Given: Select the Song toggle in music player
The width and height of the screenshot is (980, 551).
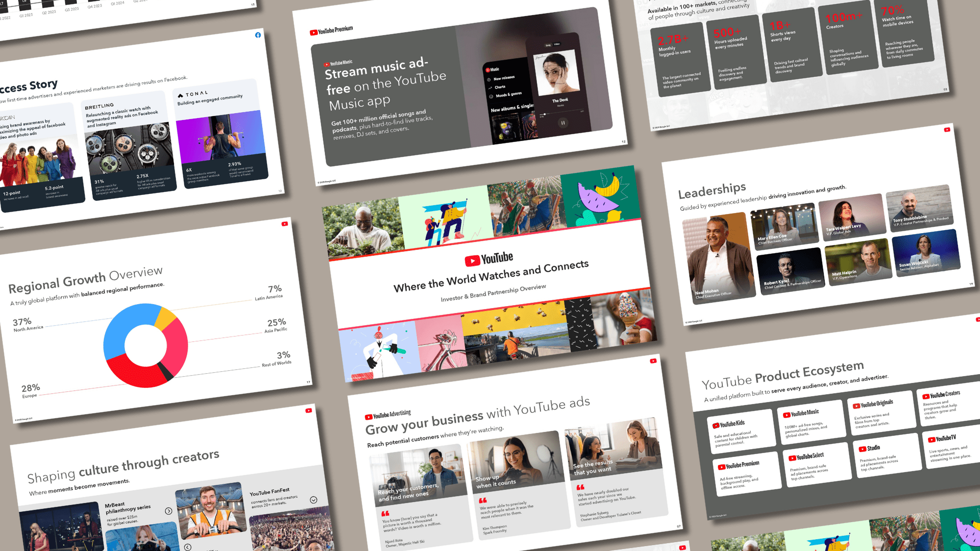Looking at the screenshot, I should (548, 45).
